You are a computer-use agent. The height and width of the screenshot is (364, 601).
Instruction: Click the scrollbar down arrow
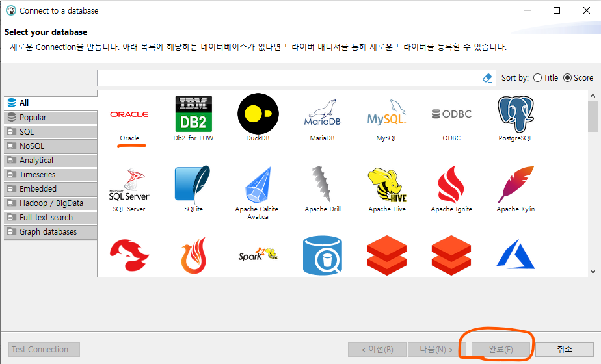coord(593,271)
